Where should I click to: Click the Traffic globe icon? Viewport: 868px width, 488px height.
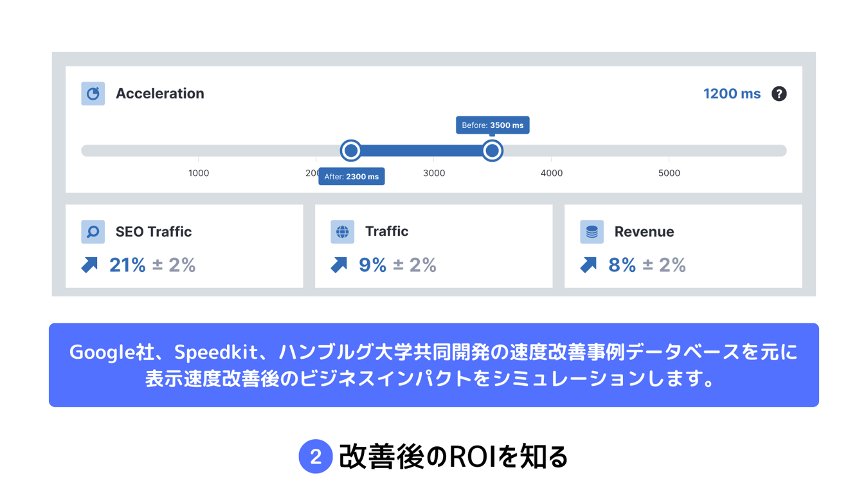(x=342, y=232)
